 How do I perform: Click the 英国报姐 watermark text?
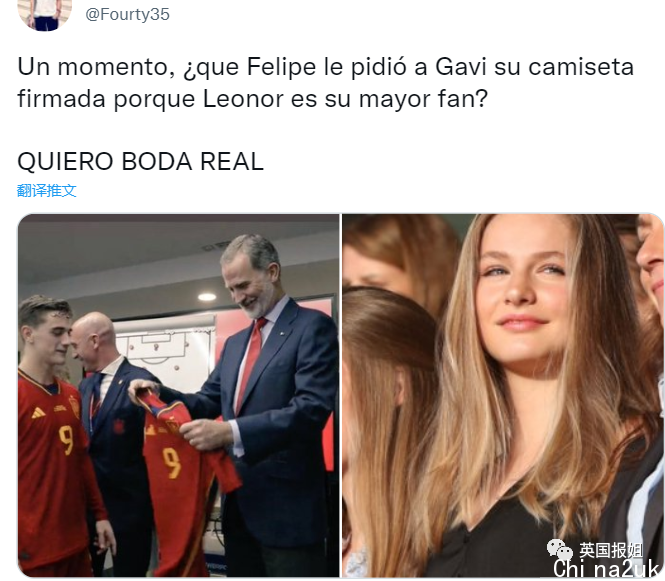tap(611, 550)
